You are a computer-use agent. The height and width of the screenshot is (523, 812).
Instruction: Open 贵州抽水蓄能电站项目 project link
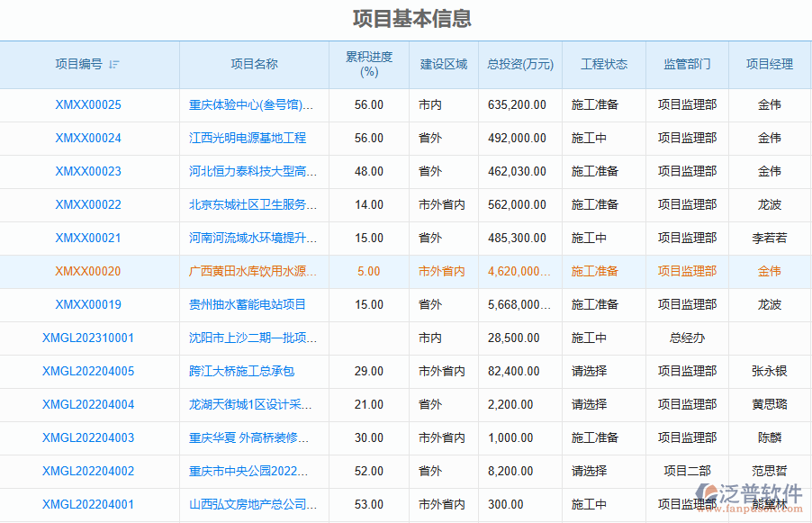(248, 304)
